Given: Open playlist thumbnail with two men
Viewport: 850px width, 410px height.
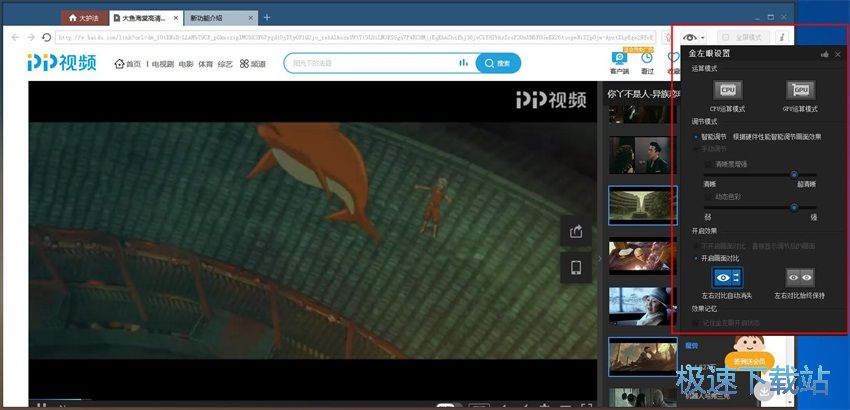Looking at the screenshot, I should (x=642, y=154).
